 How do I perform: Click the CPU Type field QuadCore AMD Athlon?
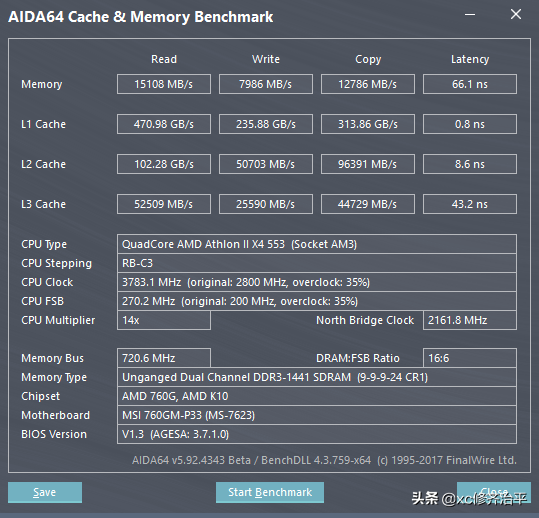click(x=317, y=244)
